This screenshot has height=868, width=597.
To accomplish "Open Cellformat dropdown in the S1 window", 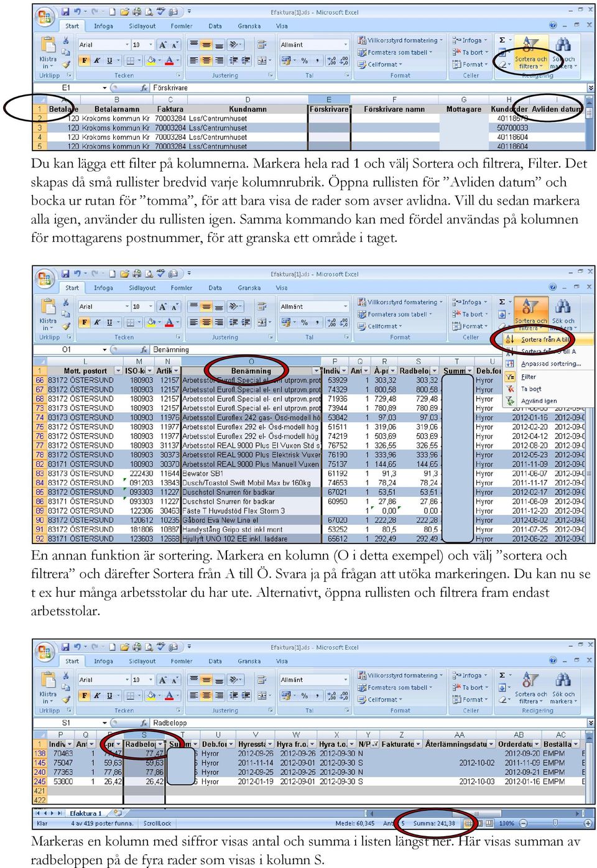I will pos(380,699).
